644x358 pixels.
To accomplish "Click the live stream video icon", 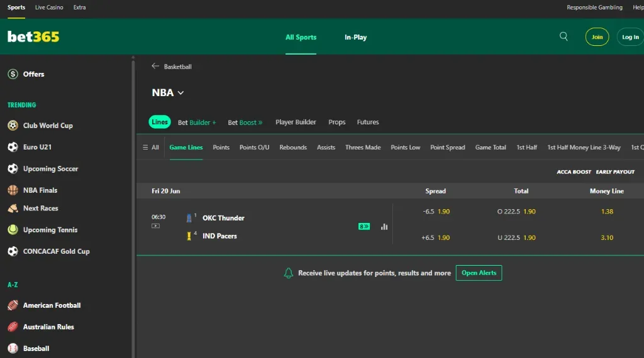I will click(155, 226).
